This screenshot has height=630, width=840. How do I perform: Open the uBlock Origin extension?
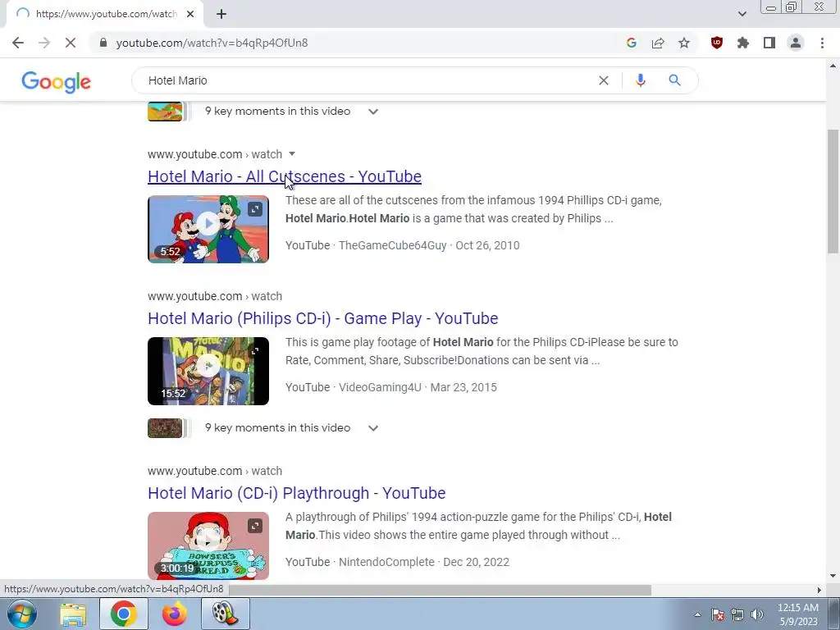717,43
